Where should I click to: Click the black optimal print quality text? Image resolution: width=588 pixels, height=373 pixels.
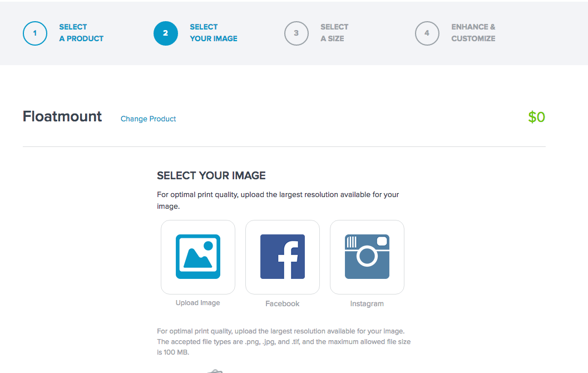click(278, 200)
